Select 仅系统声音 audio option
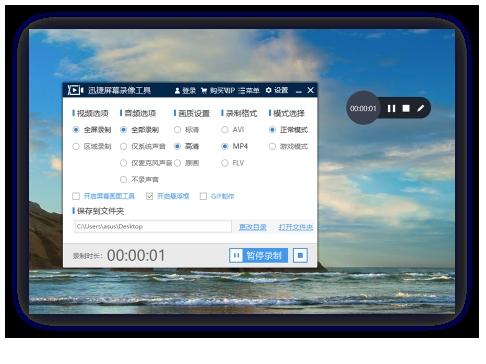 pos(143,146)
